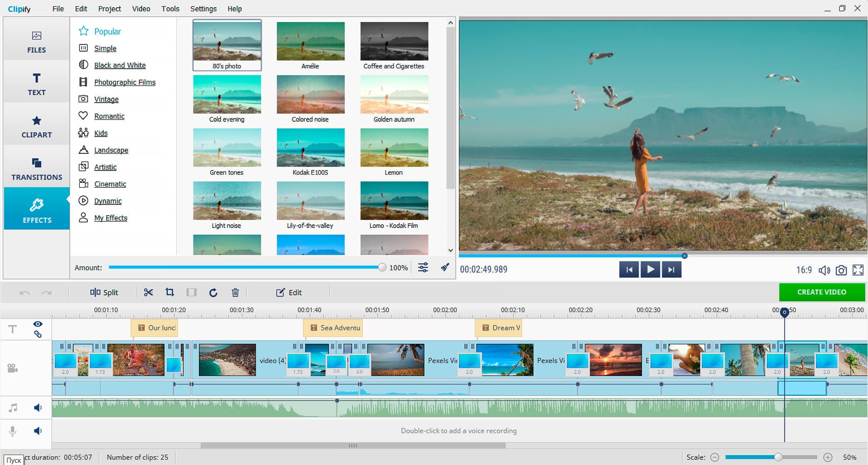The width and height of the screenshot is (868, 465).
Task: Open the Vintage effects category
Action: (x=106, y=99)
